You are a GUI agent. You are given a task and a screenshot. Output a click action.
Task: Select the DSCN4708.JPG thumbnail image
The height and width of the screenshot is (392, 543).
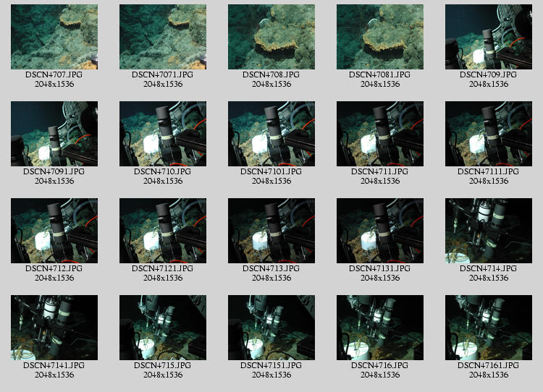point(271,37)
